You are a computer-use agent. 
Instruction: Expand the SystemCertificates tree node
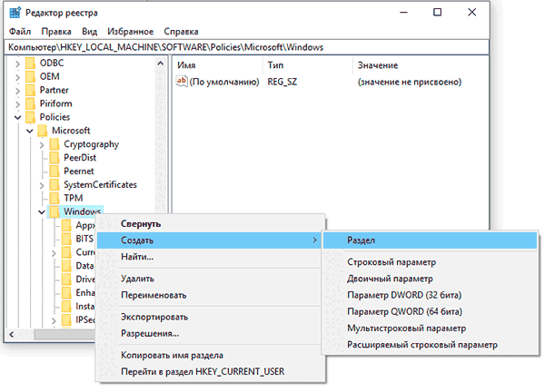coord(42,186)
